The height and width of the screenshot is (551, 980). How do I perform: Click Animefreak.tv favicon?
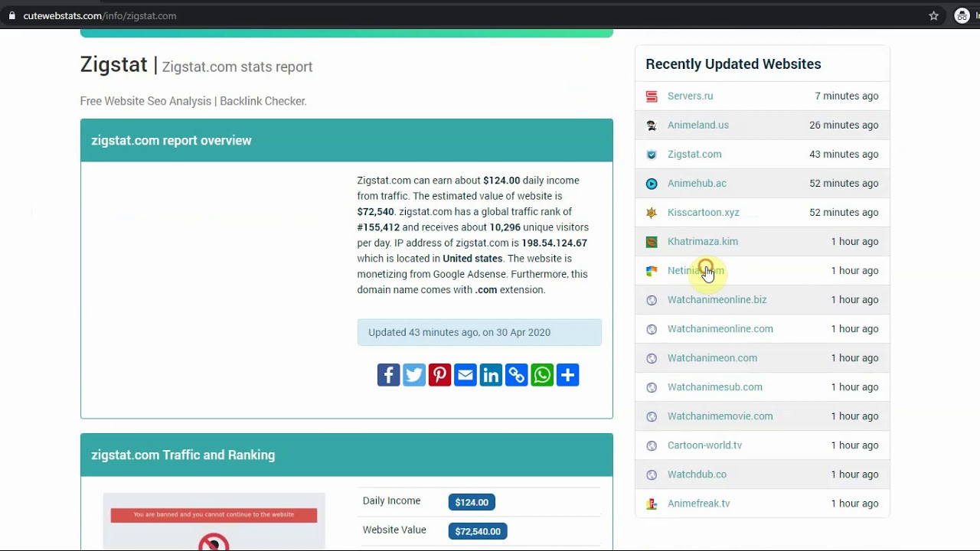click(652, 504)
